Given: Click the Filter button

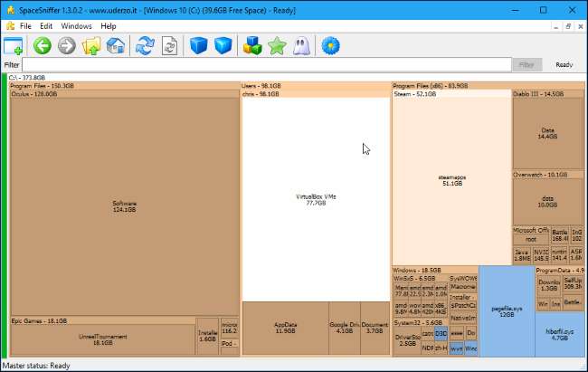Looking at the screenshot, I should pos(526,65).
